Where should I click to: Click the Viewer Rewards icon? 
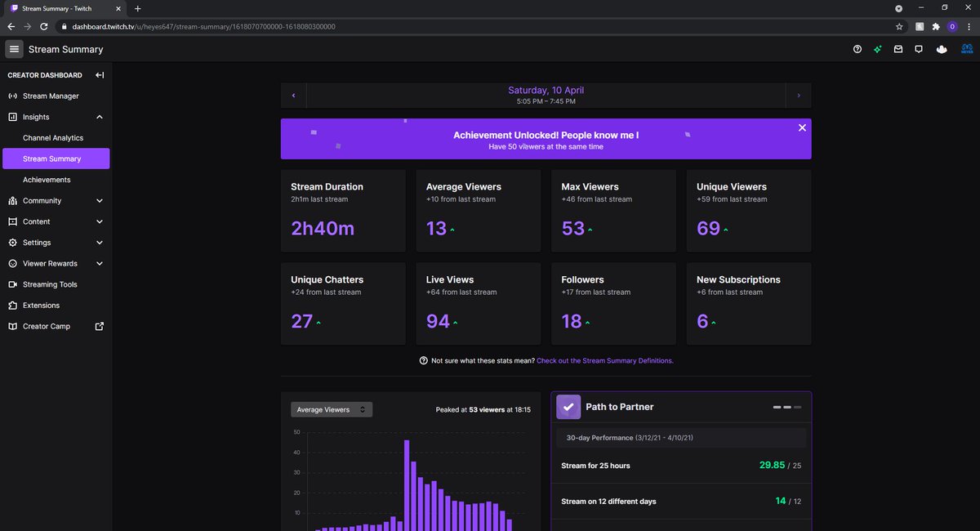[x=13, y=264]
